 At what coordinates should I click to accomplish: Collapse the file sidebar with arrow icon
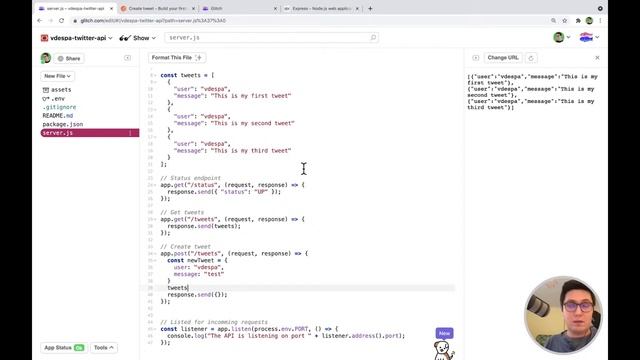point(127,58)
